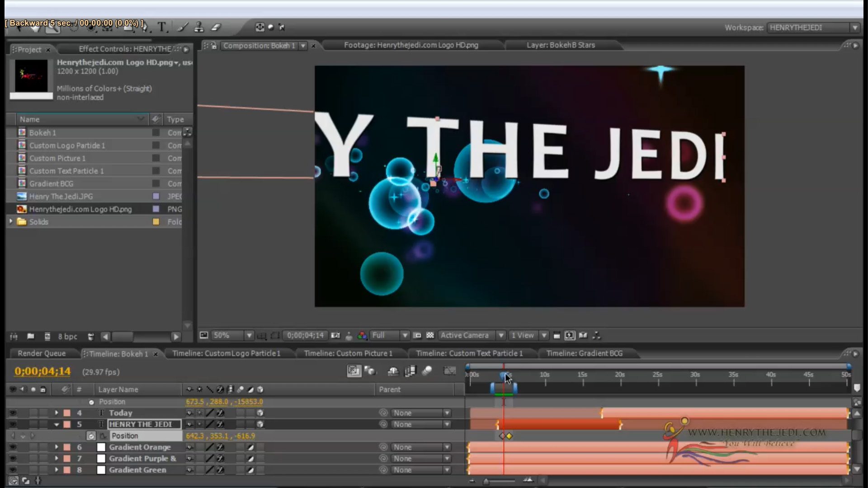Select Custom Text Particle 1 in Project
This screenshot has height=488, width=868.
click(x=66, y=171)
